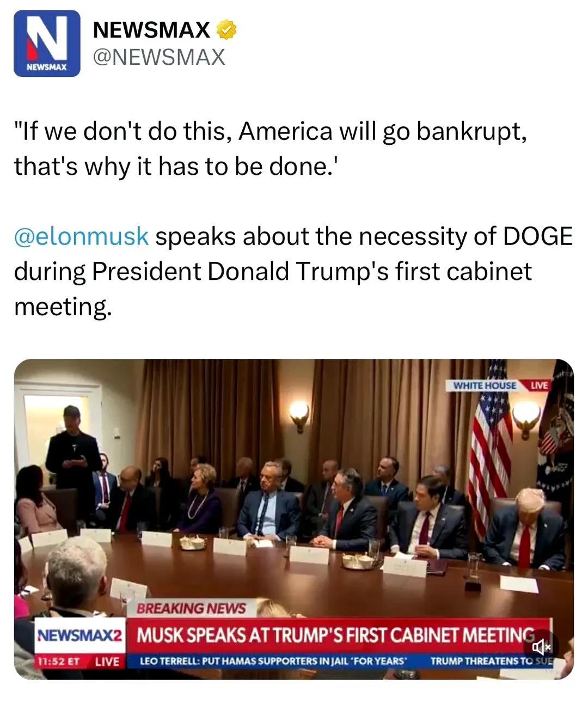Click the quoted bankrupt statement text
The height and width of the screenshot is (710, 588).
pyautogui.click(x=270, y=149)
